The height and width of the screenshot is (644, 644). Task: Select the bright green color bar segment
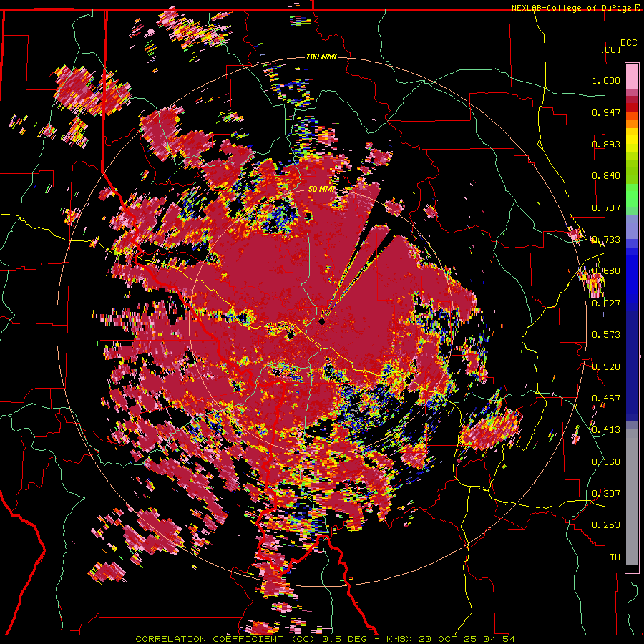[x=632, y=195]
